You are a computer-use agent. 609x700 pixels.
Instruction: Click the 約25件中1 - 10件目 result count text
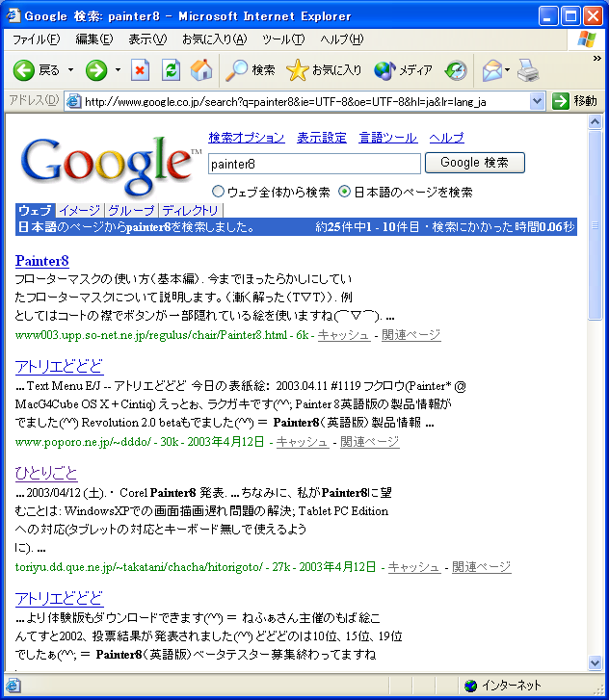coord(367,227)
